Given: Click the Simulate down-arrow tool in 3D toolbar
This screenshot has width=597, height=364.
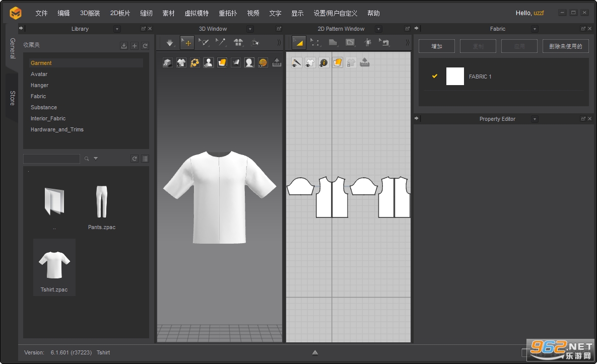Looking at the screenshot, I should [170, 43].
